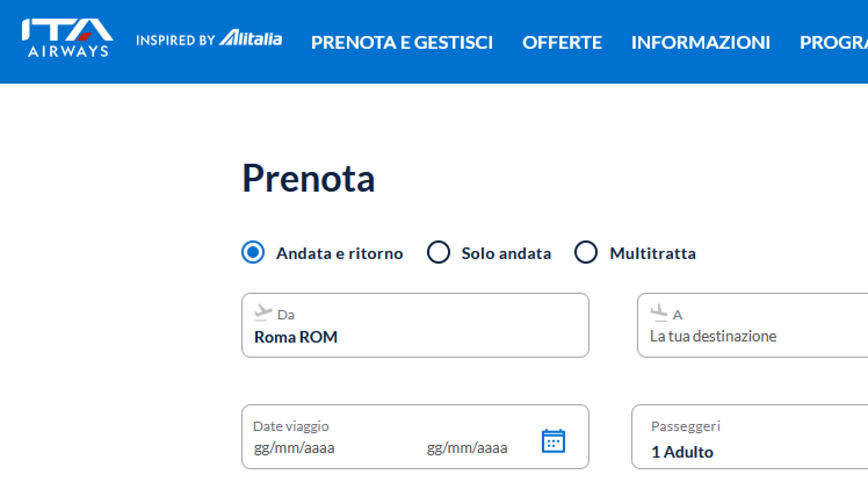Select the Andata e ritorno option
Viewport: 868px width, 489px height.
253,252
